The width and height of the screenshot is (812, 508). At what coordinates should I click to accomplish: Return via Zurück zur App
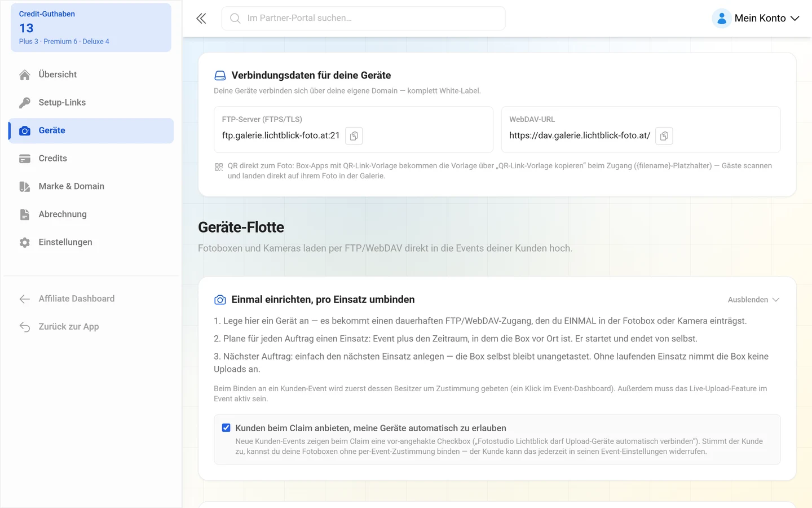pyautogui.click(x=91, y=327)
